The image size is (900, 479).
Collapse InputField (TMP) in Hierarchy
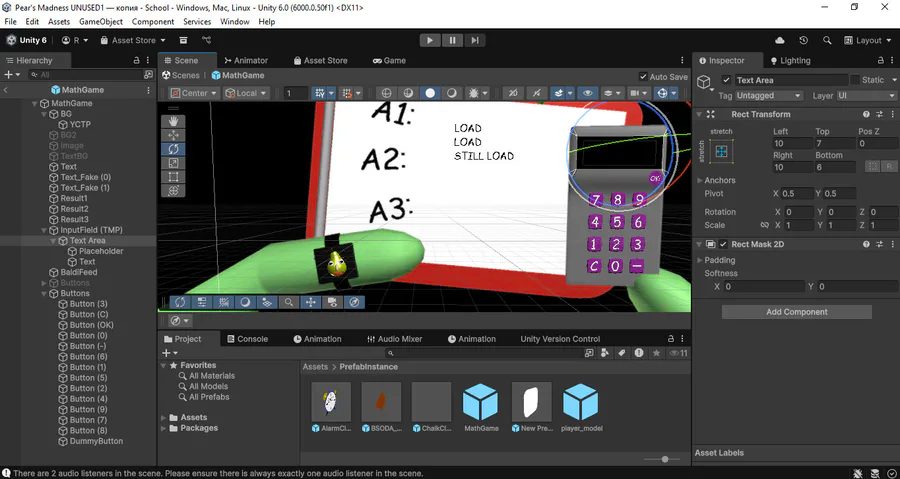[x=44, y=230]
